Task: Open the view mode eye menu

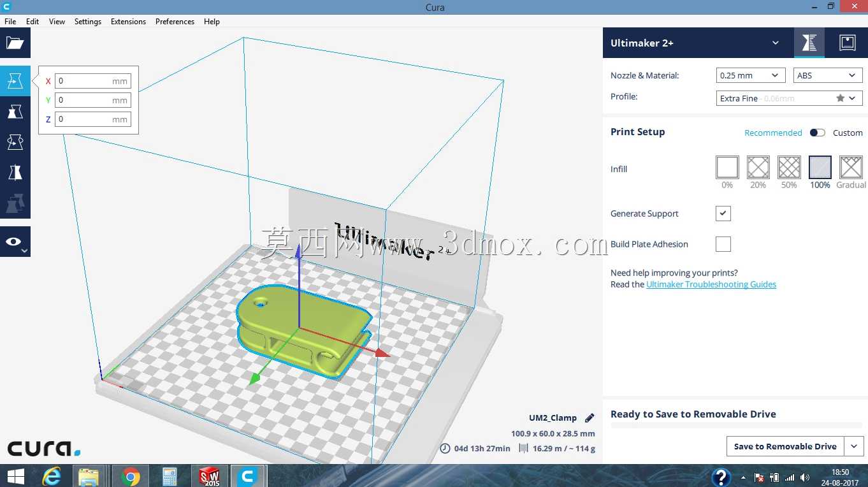Action: (x=15, y=242)
